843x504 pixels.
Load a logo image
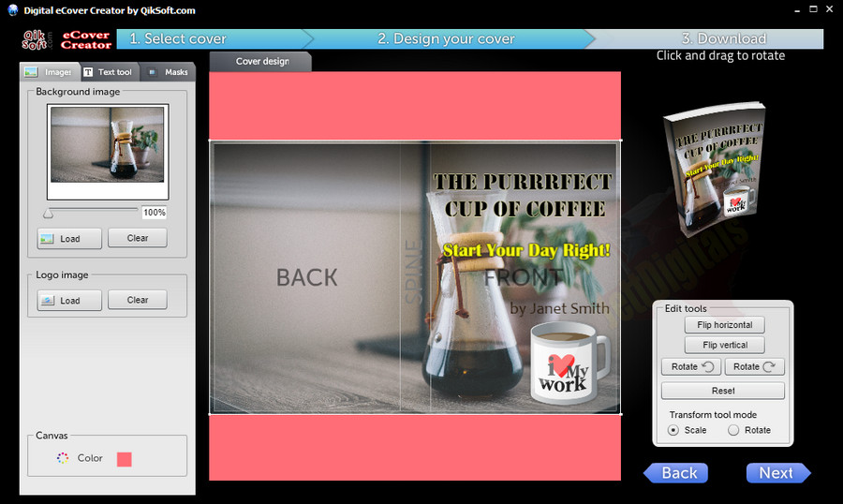[69, 301]
